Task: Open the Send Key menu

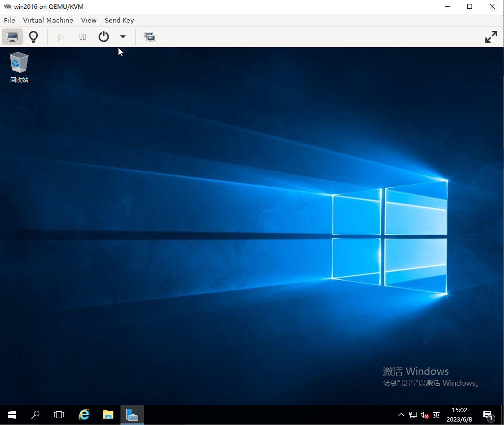Action: (x=119, y=20)
